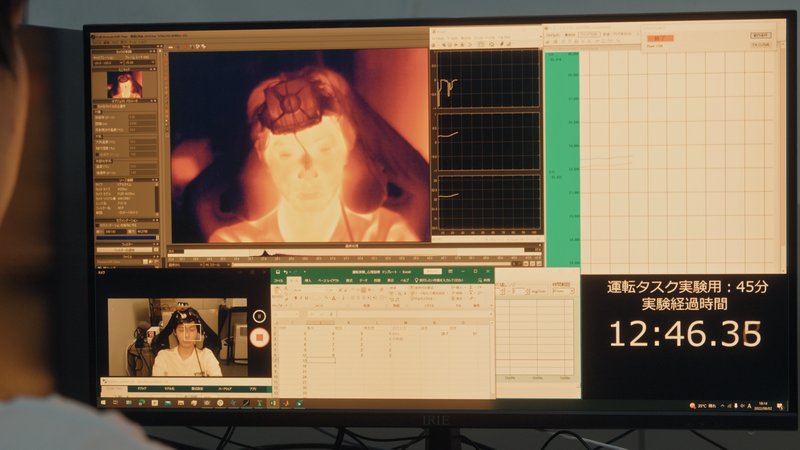This screenshot has height=450, width=800.
Task: Undo using Excel's title bar undo arrow
Action: click(x=285, y=272)
